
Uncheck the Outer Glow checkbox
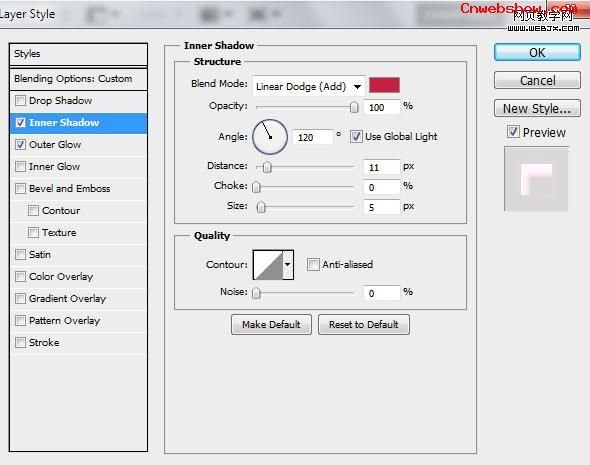pyautogui.click(x=20, y=144)
